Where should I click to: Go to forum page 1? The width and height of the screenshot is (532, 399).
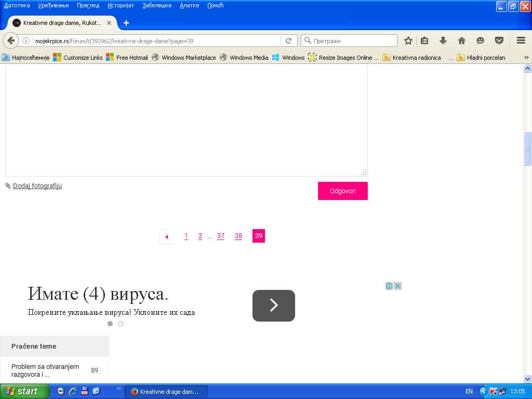(x=186, y=236)
